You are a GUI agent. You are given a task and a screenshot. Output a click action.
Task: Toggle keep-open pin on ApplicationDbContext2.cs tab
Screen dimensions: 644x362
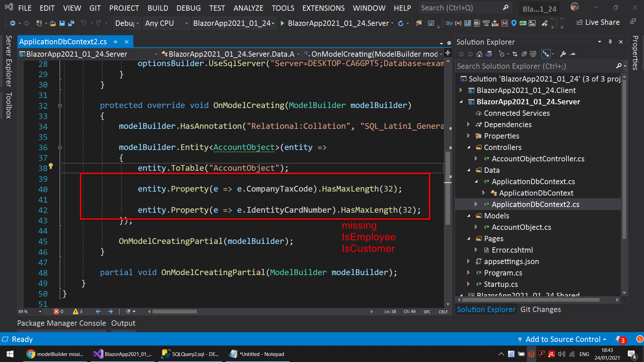tap(116, 41)
